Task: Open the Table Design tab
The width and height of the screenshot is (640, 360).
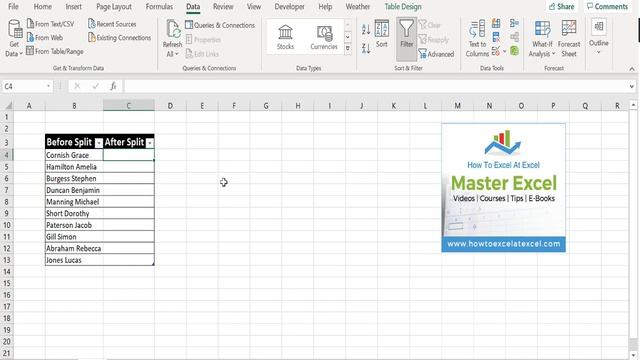Action: tap(403, 7)
